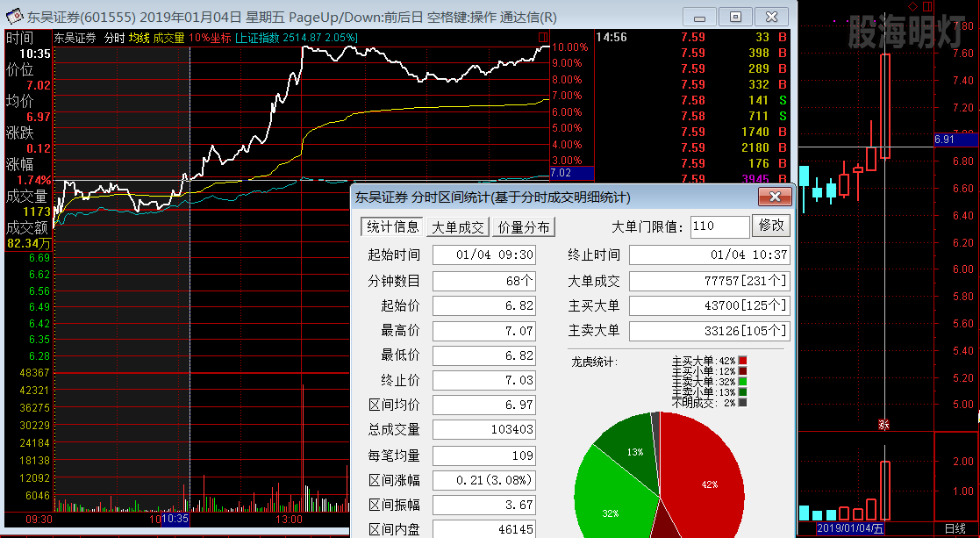Click the 终止时间 field 01/04 10:37
The height and width of the screenshot is (538, 980).
pos(710,255)
